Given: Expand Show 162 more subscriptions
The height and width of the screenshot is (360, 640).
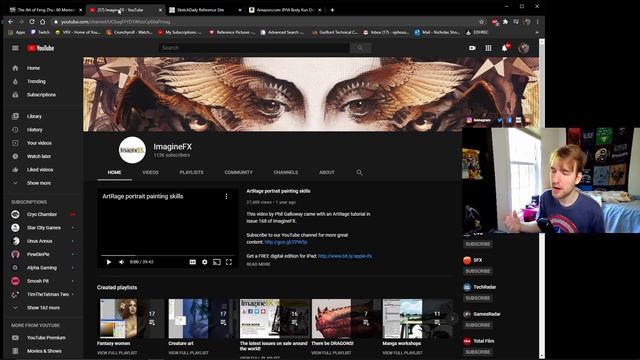Looking at the screenshot, I should [42, 308].
